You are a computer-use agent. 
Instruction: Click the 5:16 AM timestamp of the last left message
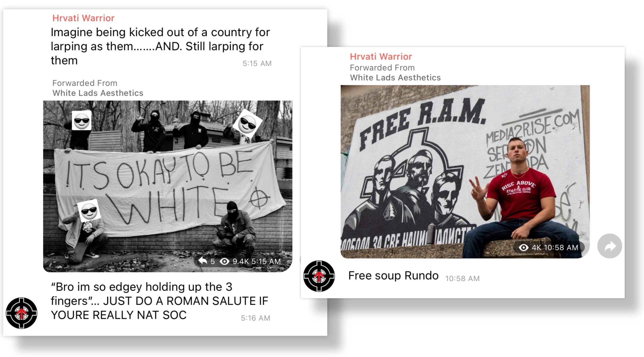point(256,318)
